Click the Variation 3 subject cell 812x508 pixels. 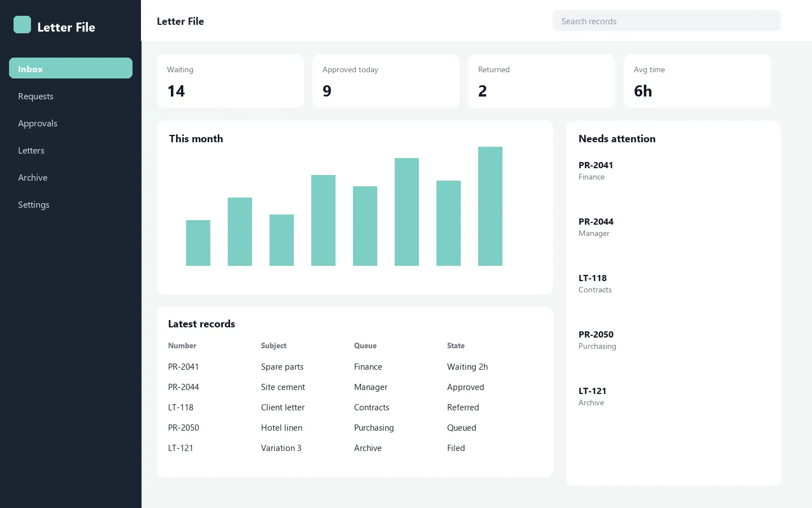pos(281,448)
